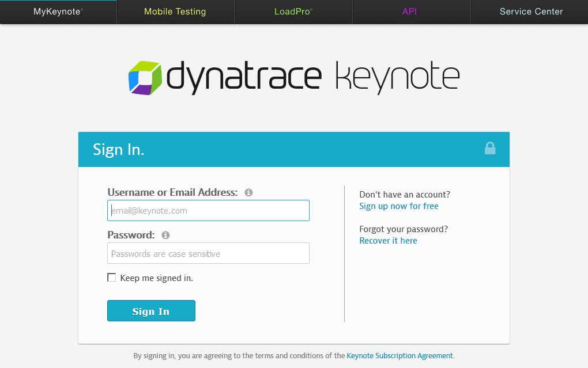Image resolution: width=588 pixels, height=368 pixels.
Task: Go to the LoadPro tab
Action: coord(293,12)
